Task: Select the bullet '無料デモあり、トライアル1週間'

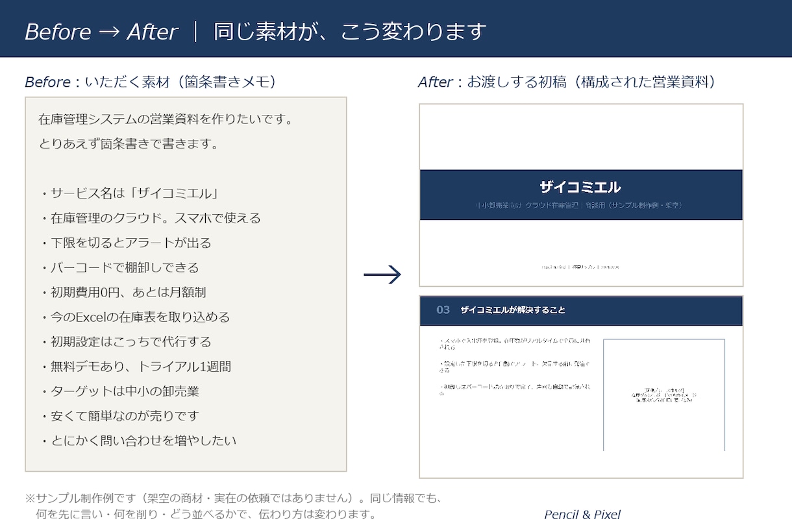Action: [x=135, y=366]
